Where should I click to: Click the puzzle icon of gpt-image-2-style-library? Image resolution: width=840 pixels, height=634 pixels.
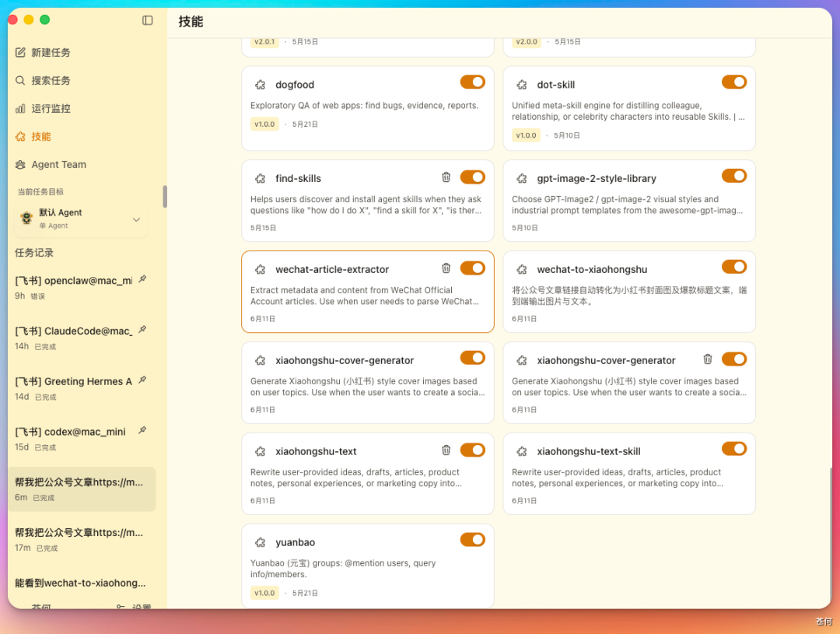(x=522, y=178)
